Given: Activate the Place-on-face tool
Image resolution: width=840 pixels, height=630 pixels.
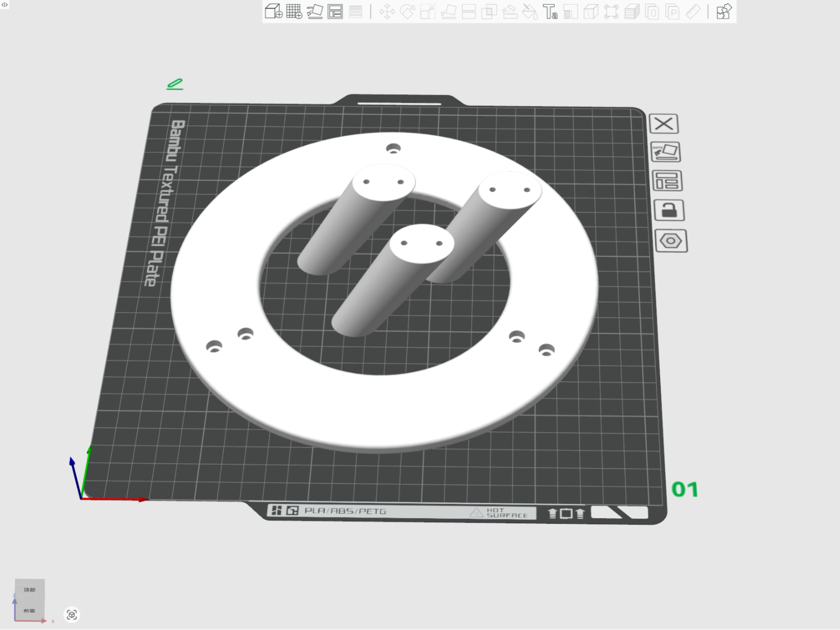Looking at the screenshot, I should [x=450, y=11].
